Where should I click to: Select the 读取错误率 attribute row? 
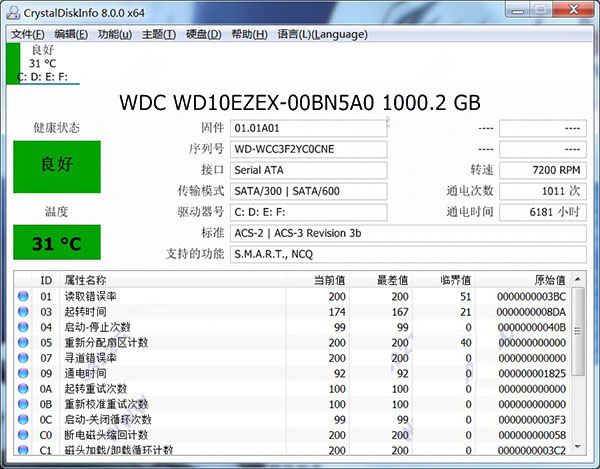[293, 296]
